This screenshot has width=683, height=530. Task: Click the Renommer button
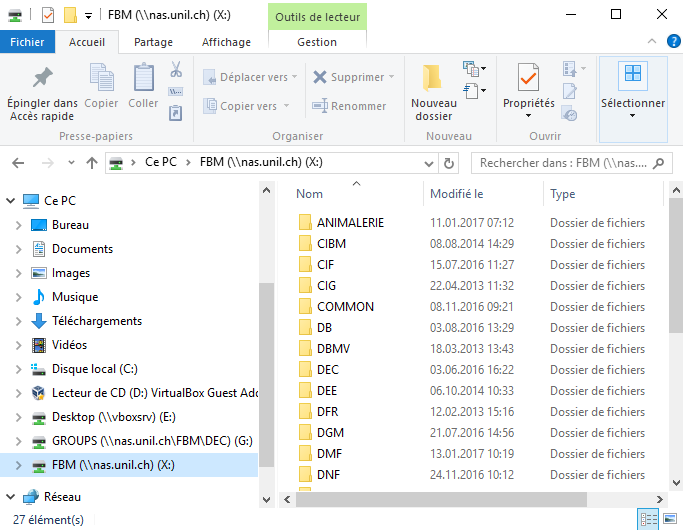click(349, 106)
